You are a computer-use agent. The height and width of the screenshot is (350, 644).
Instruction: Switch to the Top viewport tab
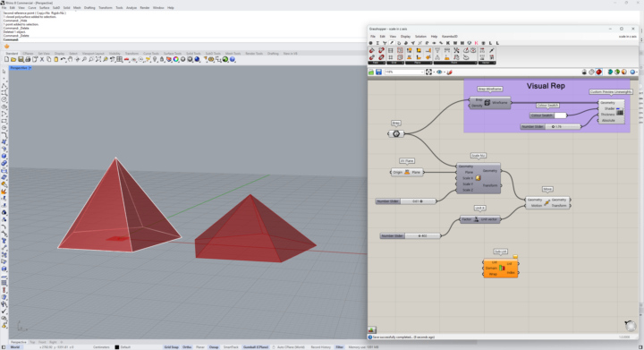32,342
